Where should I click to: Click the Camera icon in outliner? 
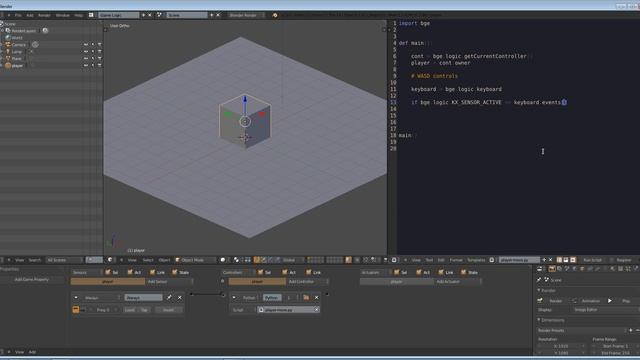[x=8, y=44]
